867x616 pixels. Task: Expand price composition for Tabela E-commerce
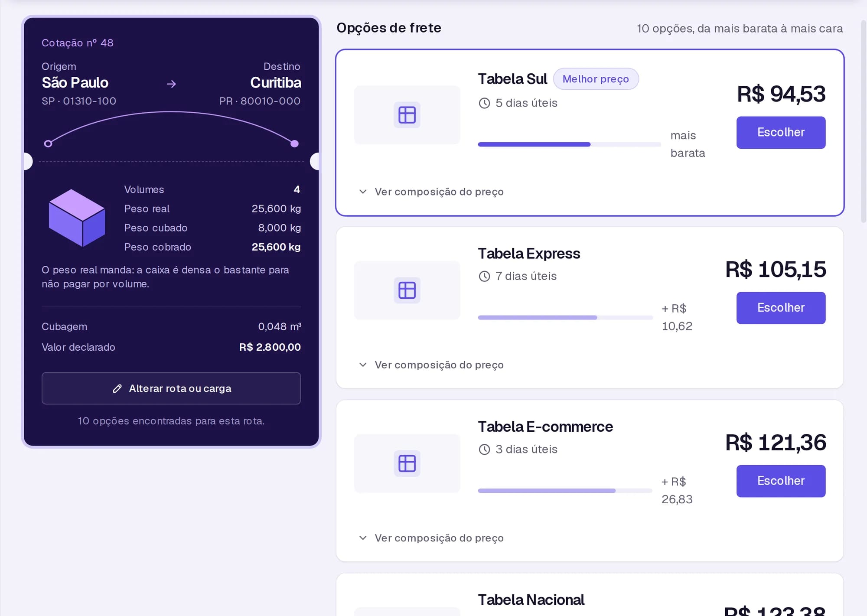click(431, 538)
